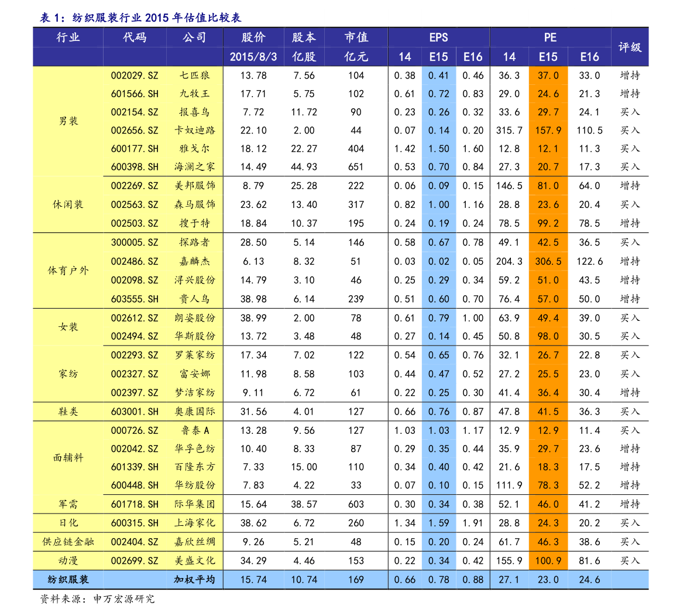Click the 男装 industry label

(68, 121)
